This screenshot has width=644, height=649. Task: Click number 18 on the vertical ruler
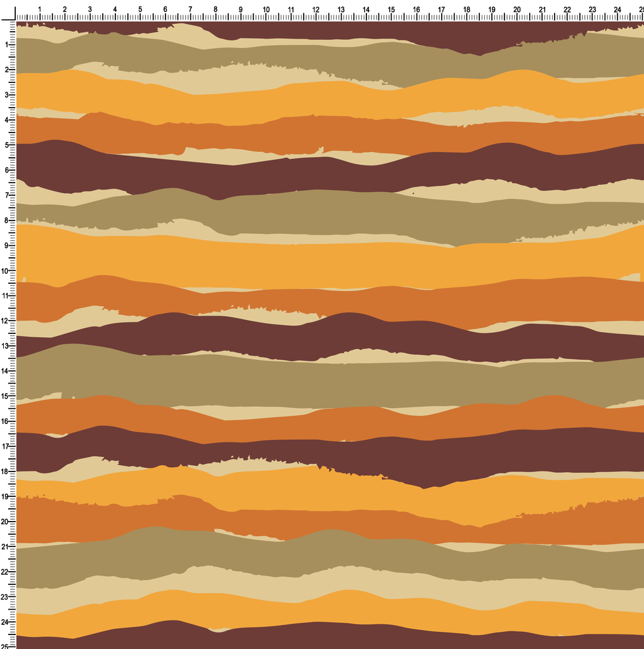tap(4, 472)
